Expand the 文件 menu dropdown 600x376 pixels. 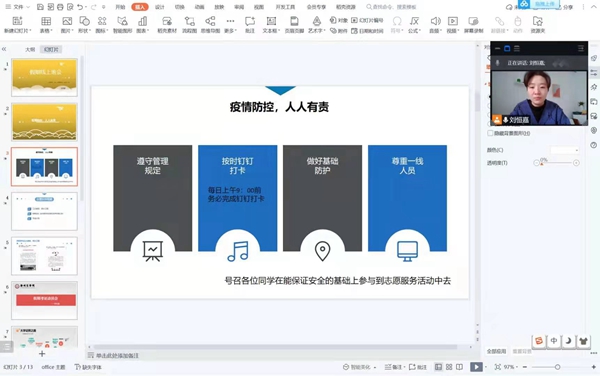(x=18, y=7)
